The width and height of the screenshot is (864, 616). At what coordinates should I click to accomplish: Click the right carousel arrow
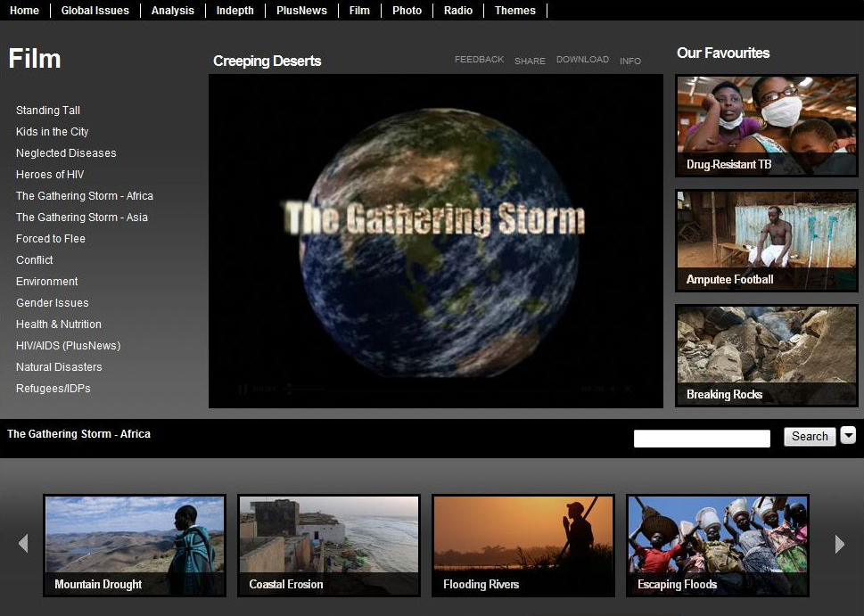coord(839,544)
